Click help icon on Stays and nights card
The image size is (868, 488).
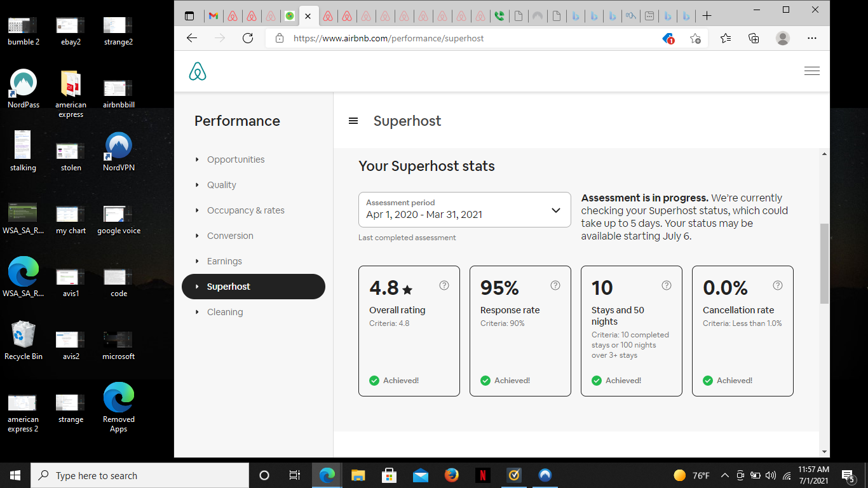pyautogui.click(x=667, y=286)
